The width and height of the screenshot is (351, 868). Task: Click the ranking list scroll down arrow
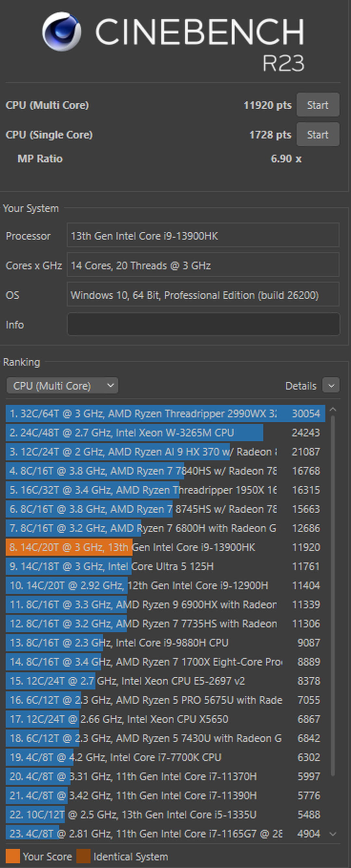pyautogui.click(x=332, y=834)
